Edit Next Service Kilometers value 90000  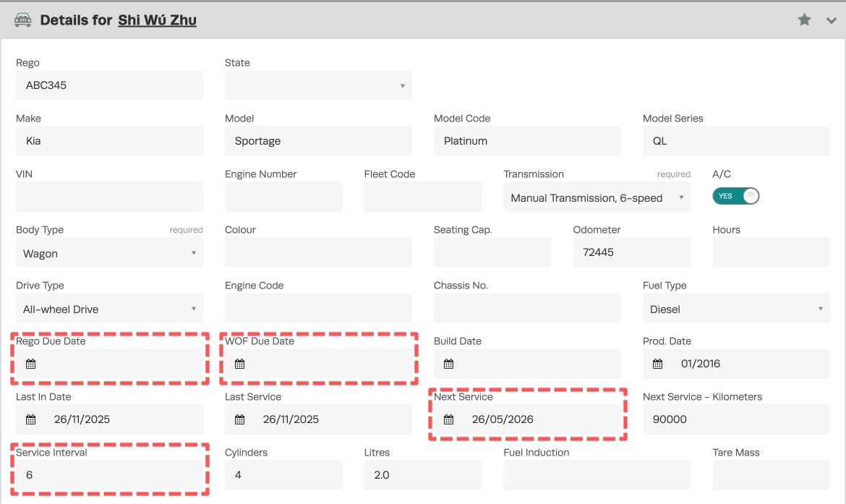click(736, 419)
